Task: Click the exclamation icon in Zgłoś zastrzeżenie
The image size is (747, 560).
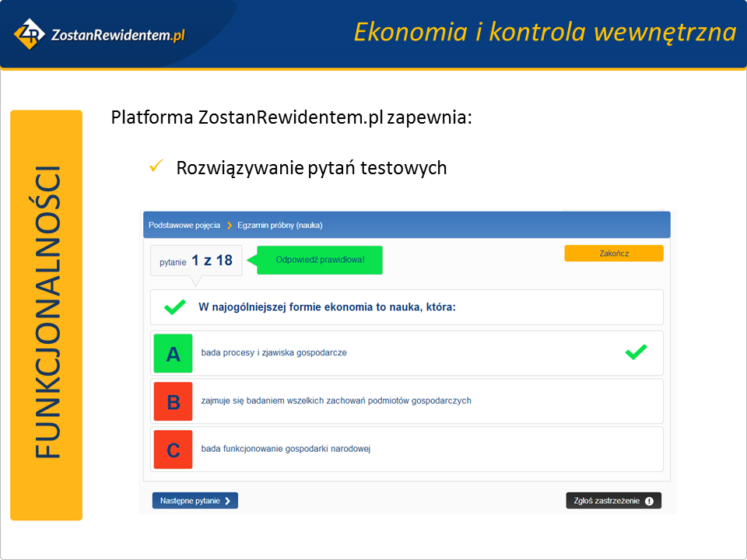Action: coord(648,501)
